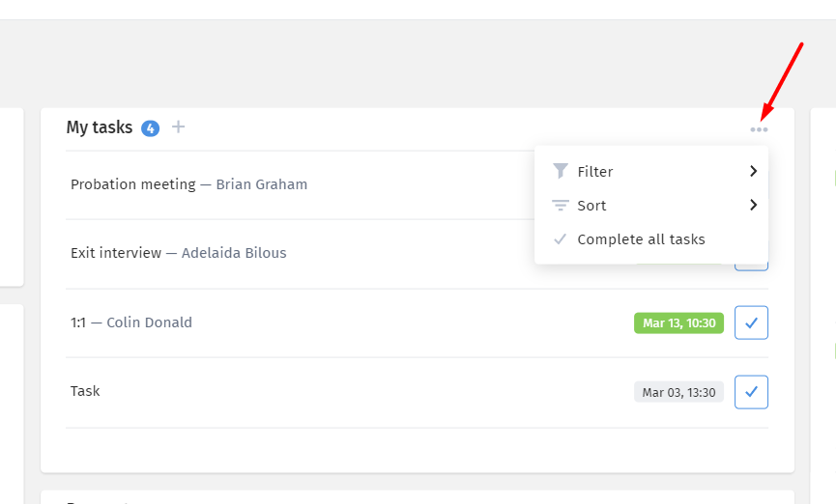The image size is (836, 504).
Task: Mark the Task item as complete
Action: pos(751,392)
